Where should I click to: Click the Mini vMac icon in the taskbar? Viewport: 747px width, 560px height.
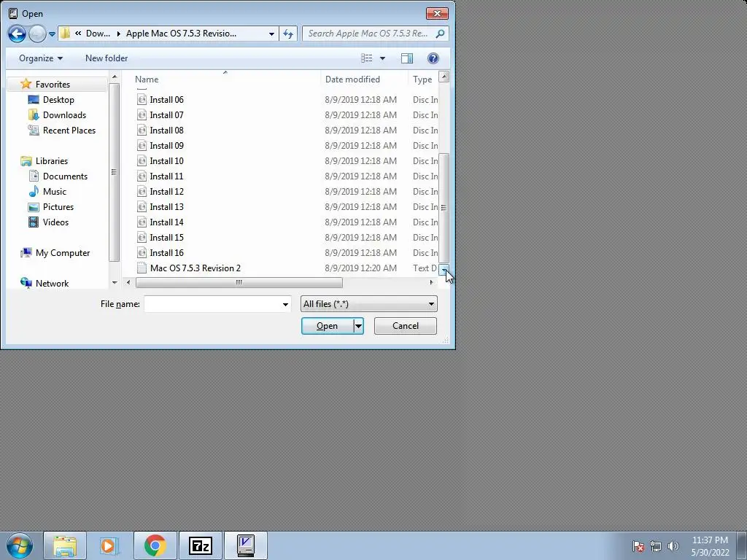click(245, 545)
